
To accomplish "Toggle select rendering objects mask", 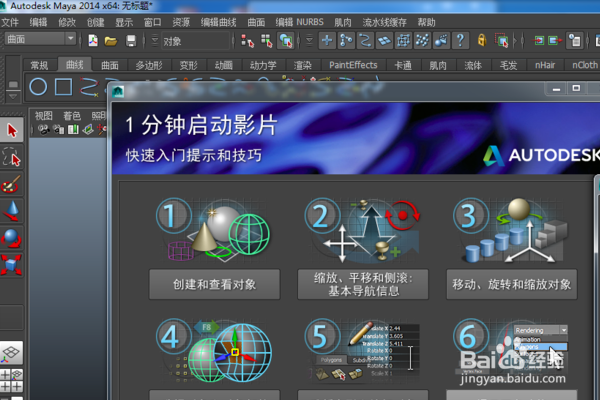I will 442,40.
